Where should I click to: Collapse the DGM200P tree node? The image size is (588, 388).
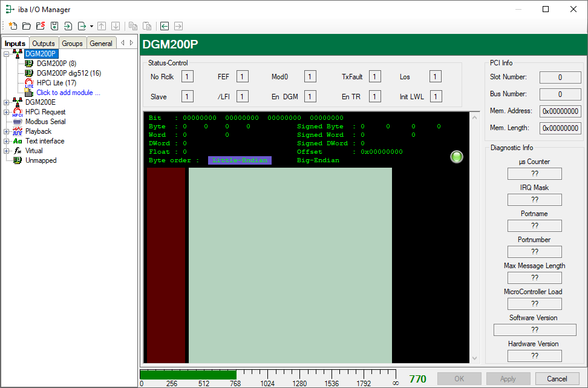(7, 54)
